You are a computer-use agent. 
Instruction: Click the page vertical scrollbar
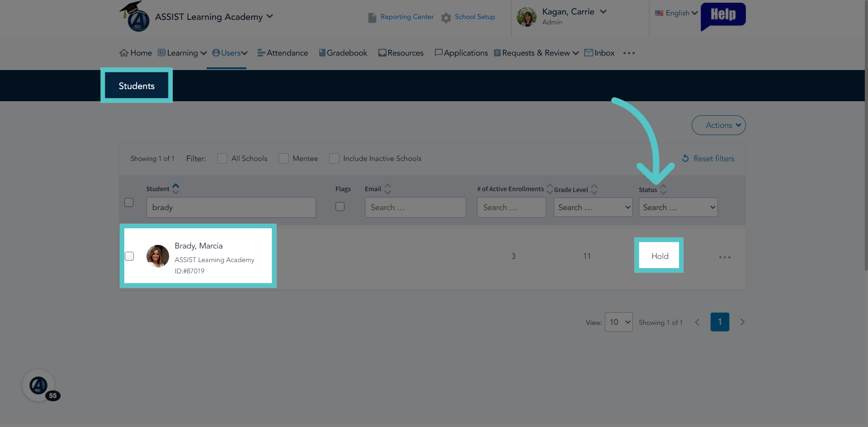click(x=866, y=136)
